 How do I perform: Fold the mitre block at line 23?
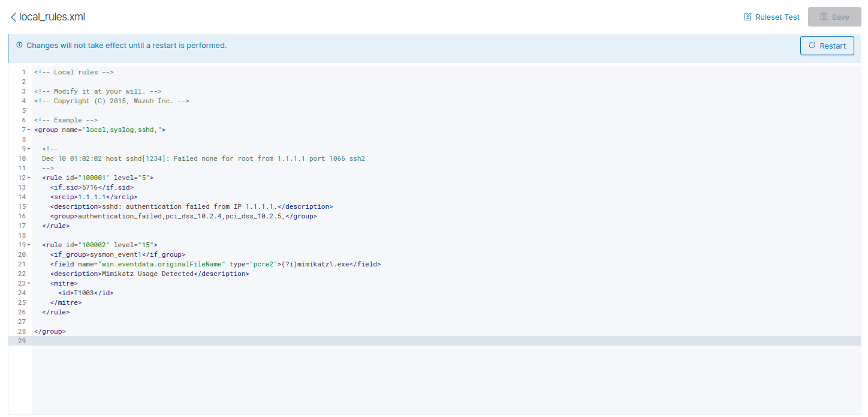coord(29,284)
